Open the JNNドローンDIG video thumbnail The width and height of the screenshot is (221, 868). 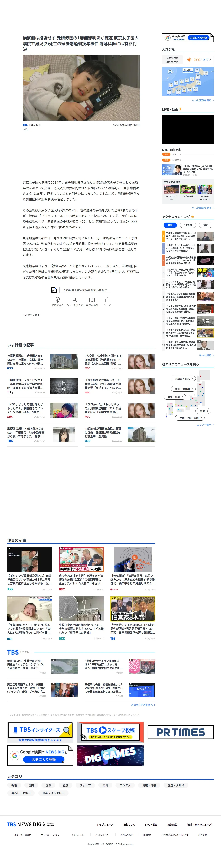[171, 189]
